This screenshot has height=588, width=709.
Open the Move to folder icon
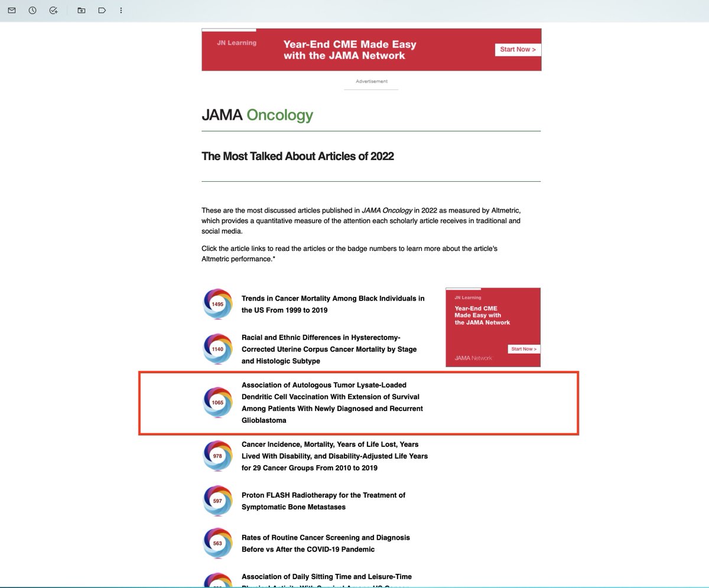pos(81,11)
